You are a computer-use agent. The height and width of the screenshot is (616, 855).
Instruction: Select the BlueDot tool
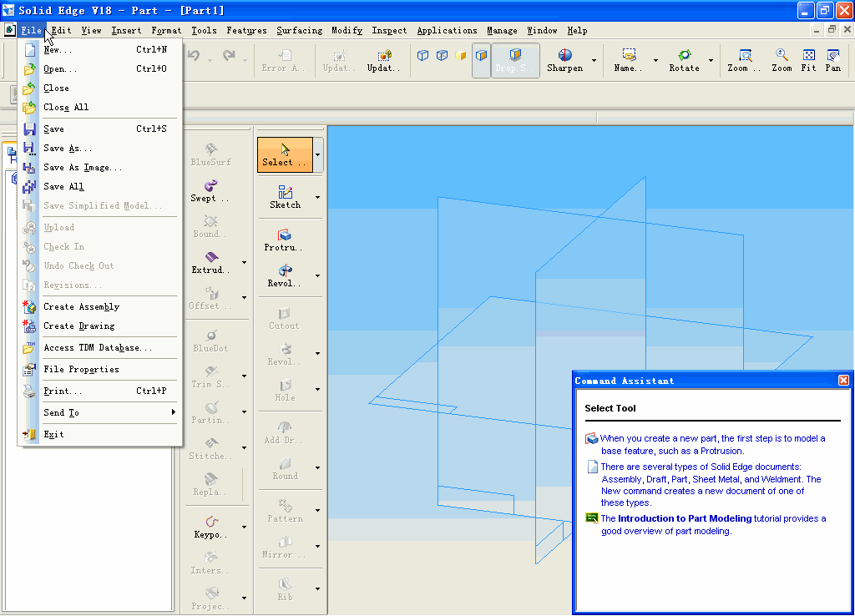point(210,341)
